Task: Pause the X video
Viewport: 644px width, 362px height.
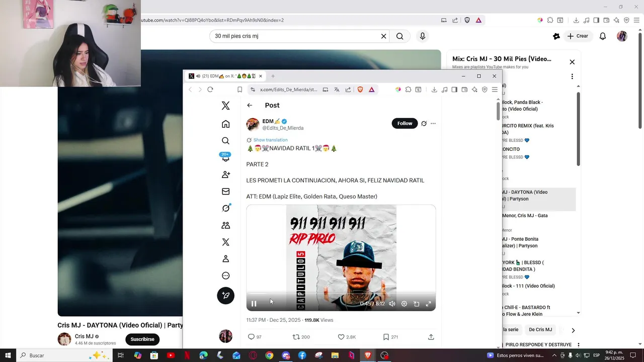Action: pyautogui.click(x=254, y=304)
